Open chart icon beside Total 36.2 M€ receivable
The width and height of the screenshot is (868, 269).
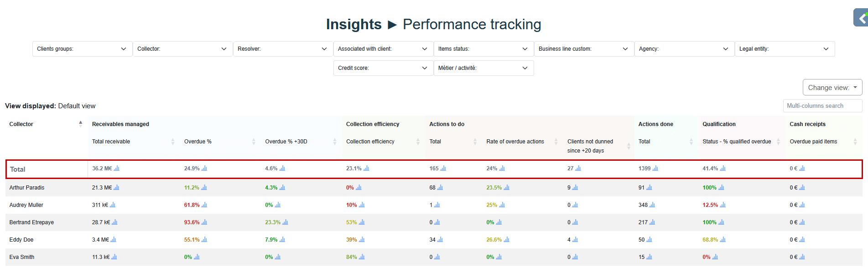(x=117, y=169)
